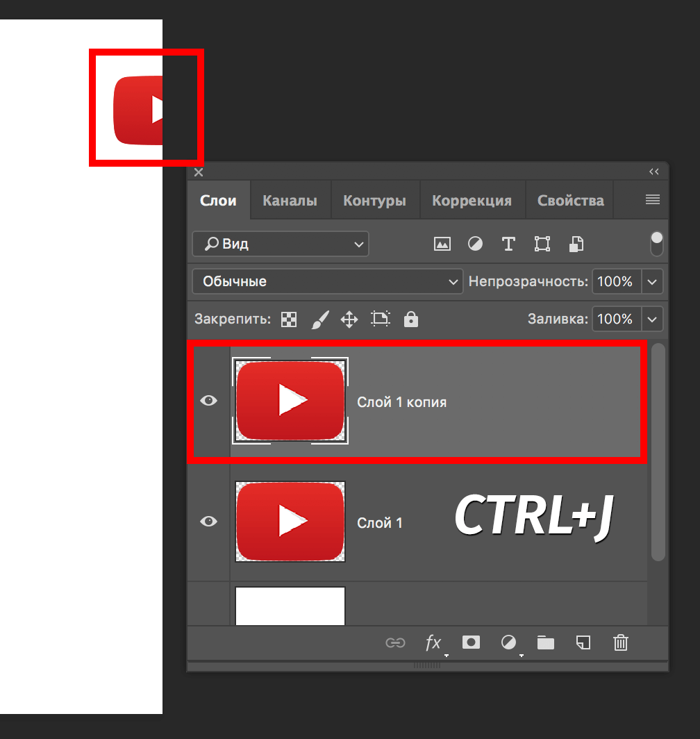Viewport: 700px width, 739px height.
Task: Open the Свойства tab
Action: click(x=570, y=201)
